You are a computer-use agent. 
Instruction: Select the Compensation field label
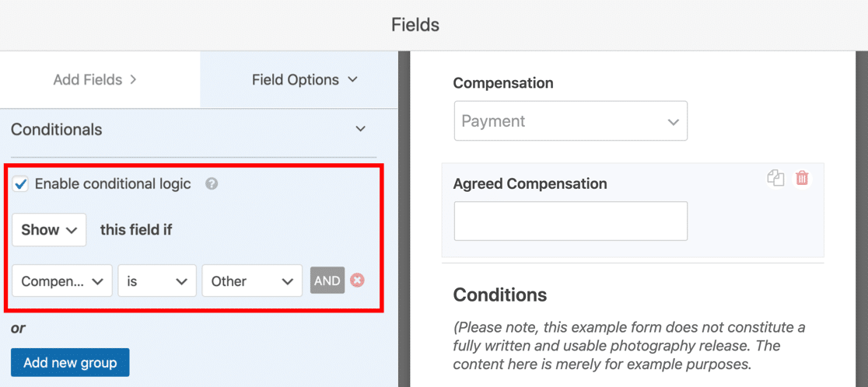[x=503, y=83]
